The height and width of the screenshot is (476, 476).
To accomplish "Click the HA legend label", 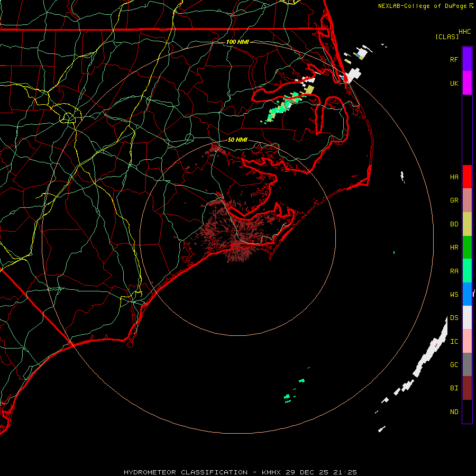I will (454, 177).
